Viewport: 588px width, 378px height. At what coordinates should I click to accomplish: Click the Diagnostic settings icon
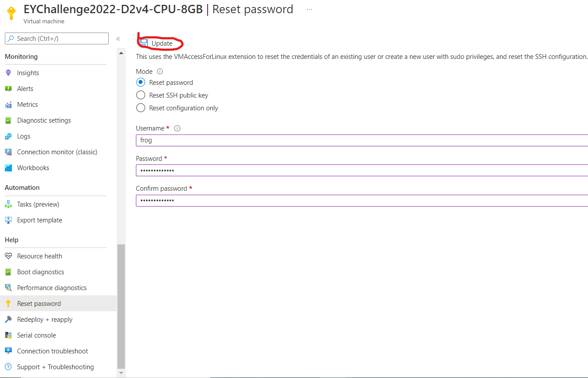click(x=8, y=120)
